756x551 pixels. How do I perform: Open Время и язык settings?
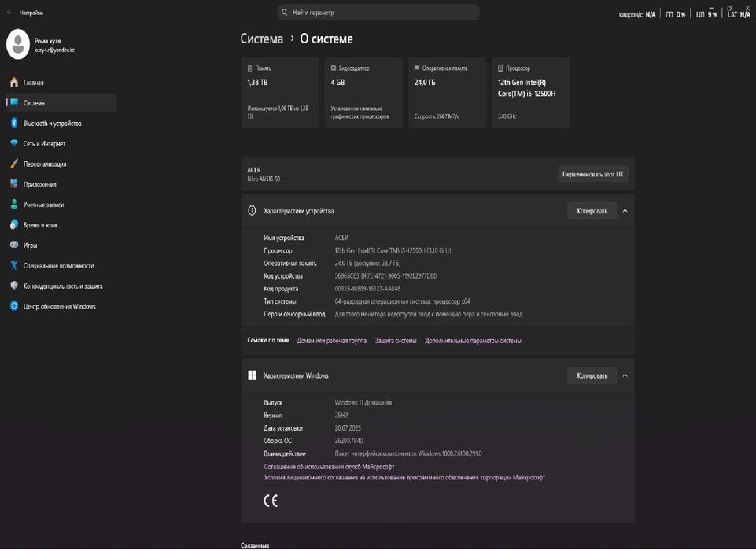(x=61, y=225)
